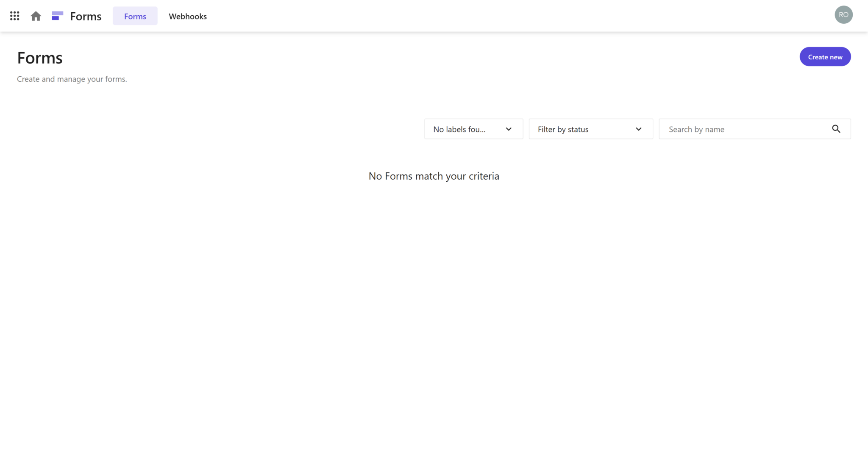The width and height of the screenshot is (868, 466).
Task: Start a new form with Create new
Action: [x=824, y=56]
